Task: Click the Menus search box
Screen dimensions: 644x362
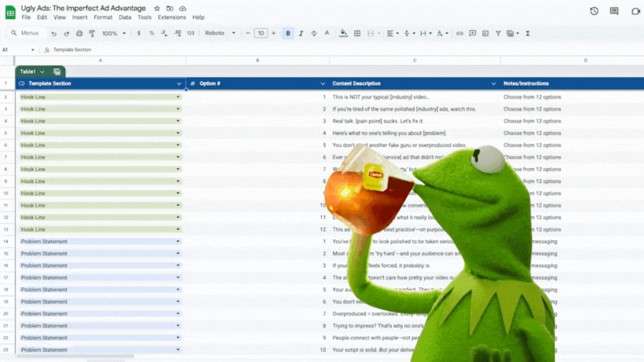Action: click(26, 33)
